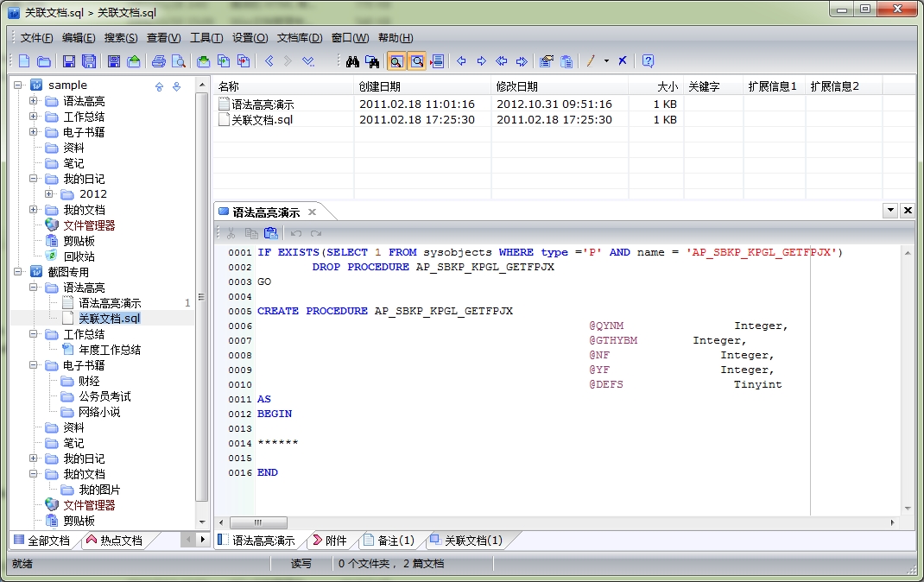Click the double left arrow icon

502,61
